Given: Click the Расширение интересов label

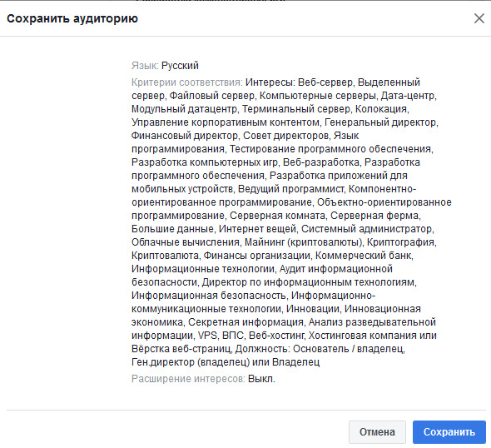Looking at the screenshot, I should click(x=188, y=379).
